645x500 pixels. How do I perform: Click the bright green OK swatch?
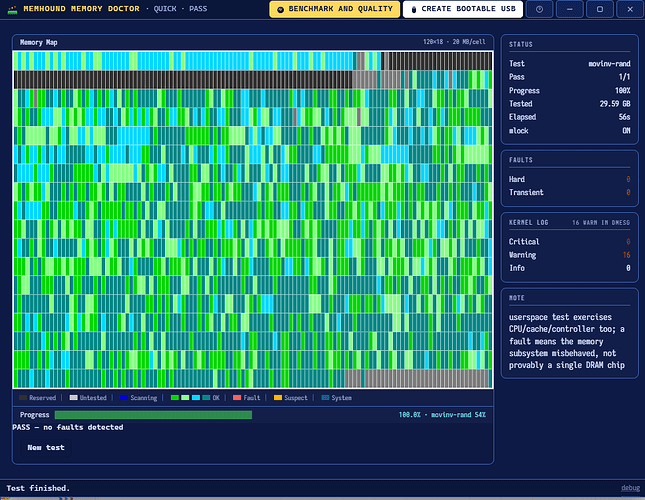[174, 398]
